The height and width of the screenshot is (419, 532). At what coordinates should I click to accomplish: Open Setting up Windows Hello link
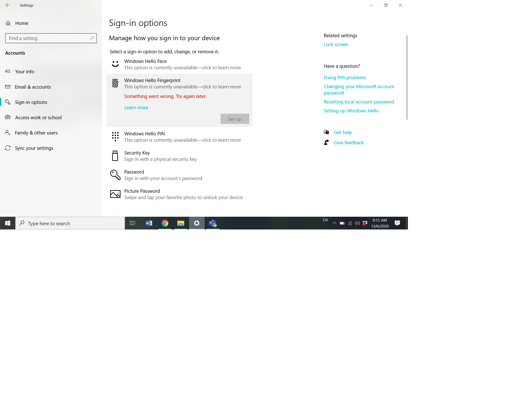coord(351,111)
